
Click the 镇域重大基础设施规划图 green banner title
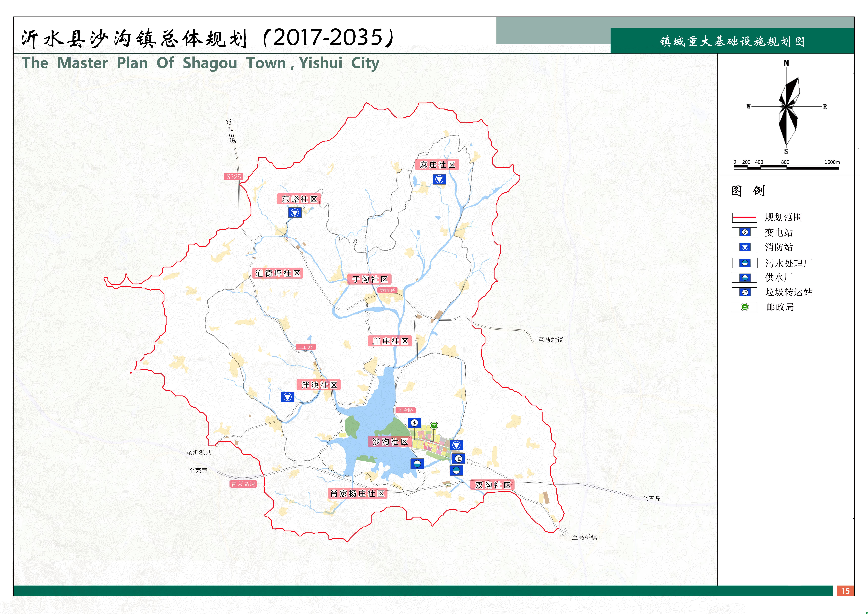pos(732,41)
